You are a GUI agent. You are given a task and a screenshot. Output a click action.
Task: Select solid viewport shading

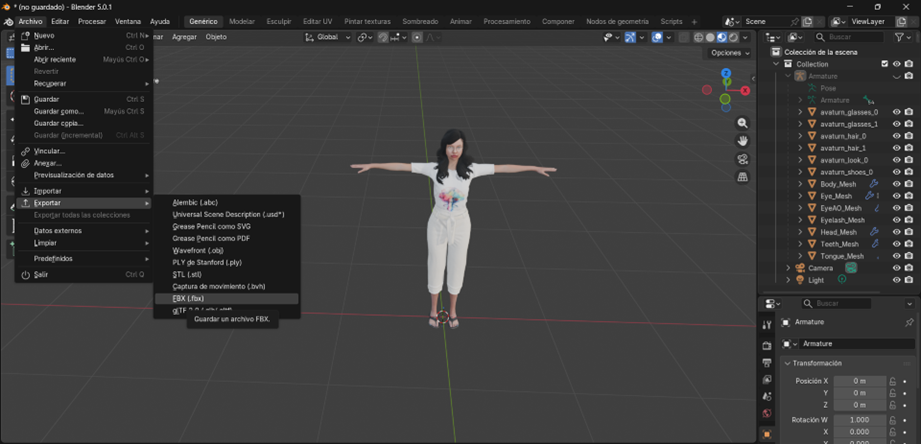pyautogui.click(x=710, y=38)
